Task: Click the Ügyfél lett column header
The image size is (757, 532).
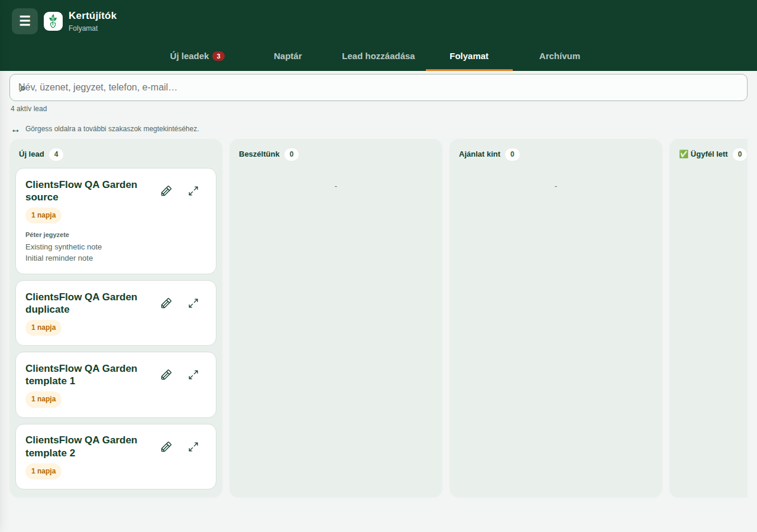Action: pos(703,154)
